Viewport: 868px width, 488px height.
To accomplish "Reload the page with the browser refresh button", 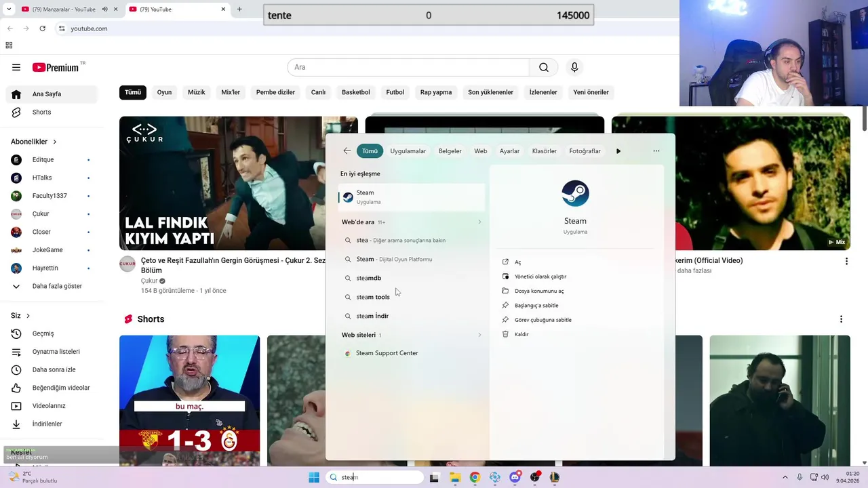I will click(43, 28).
